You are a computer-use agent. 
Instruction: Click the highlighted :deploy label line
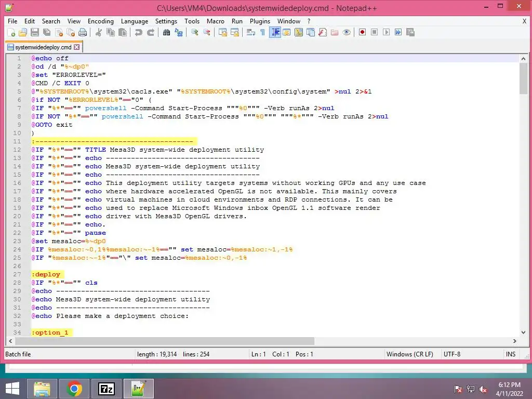point(47,274)
